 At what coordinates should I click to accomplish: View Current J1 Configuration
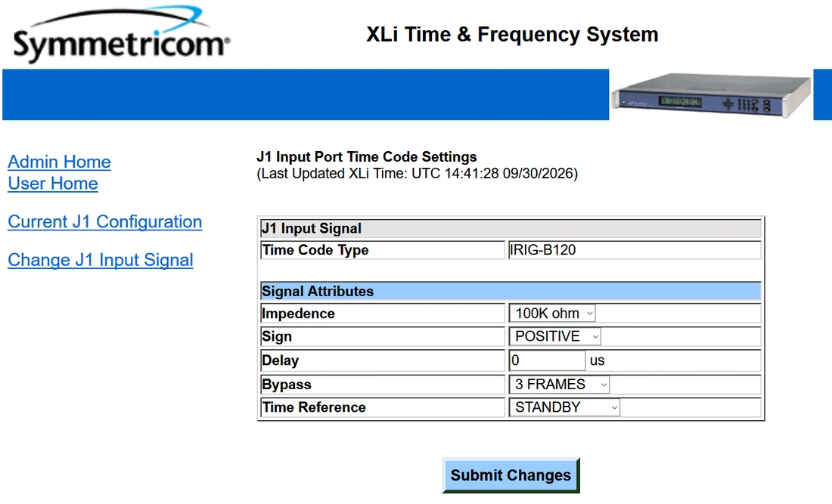(105, 221)
